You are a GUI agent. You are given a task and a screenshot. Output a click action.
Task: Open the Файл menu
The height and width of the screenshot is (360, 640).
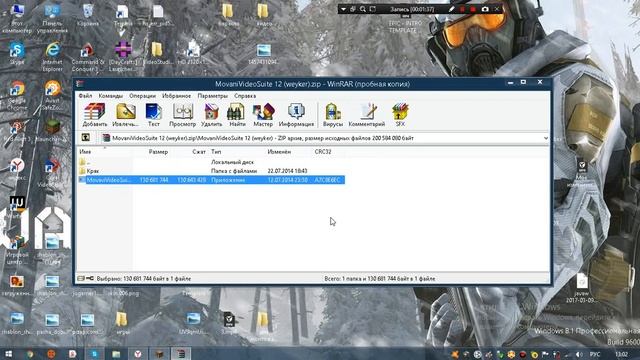(85, 96)
